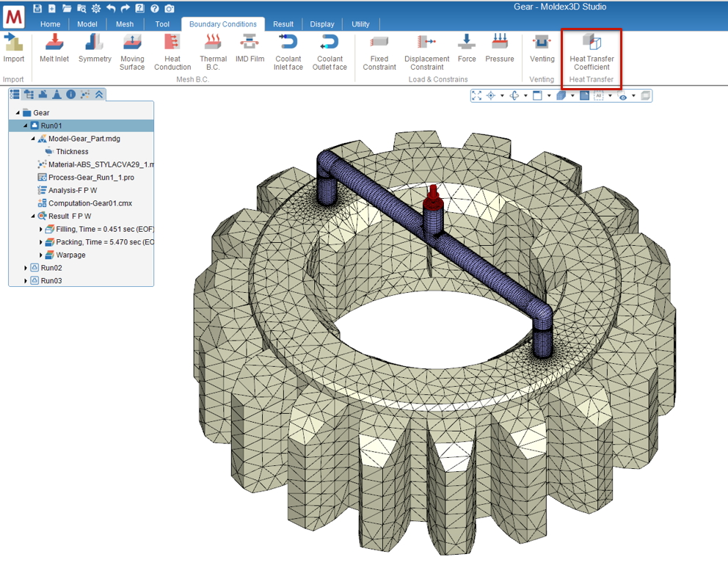Screen dimensions: 728x568
Task: Set a Coolant Inlet face
Action: [288, 52]
